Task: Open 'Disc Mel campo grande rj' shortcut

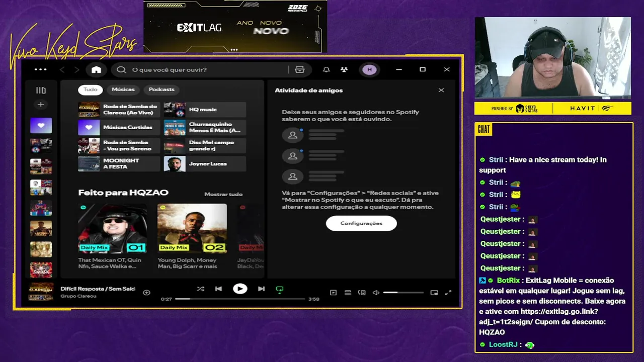Action: [205, 146]
